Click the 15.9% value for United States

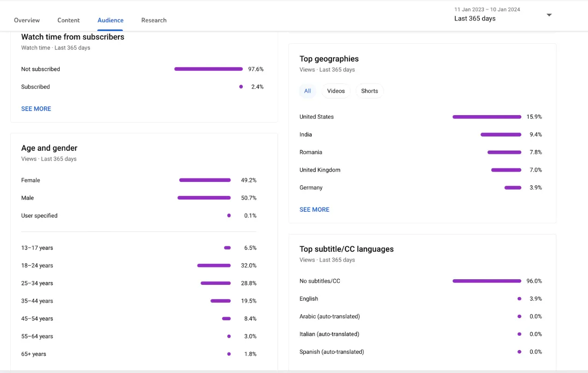[x=534, y=117]
